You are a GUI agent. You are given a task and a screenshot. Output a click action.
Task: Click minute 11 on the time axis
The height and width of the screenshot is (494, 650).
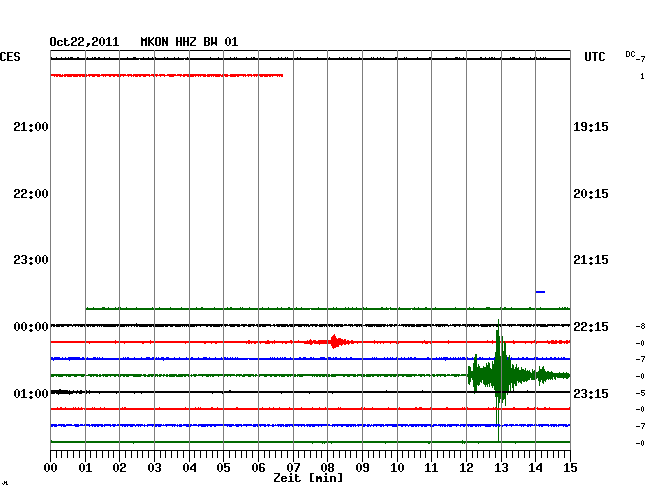tap(432, 468)
